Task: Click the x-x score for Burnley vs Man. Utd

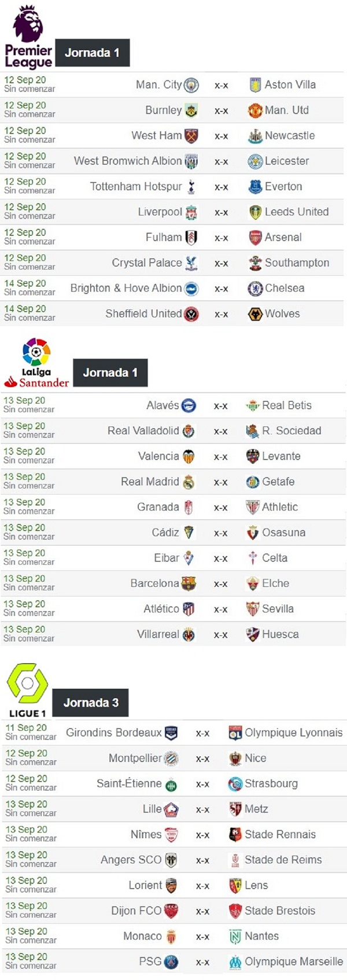Action: pos(221,111)
